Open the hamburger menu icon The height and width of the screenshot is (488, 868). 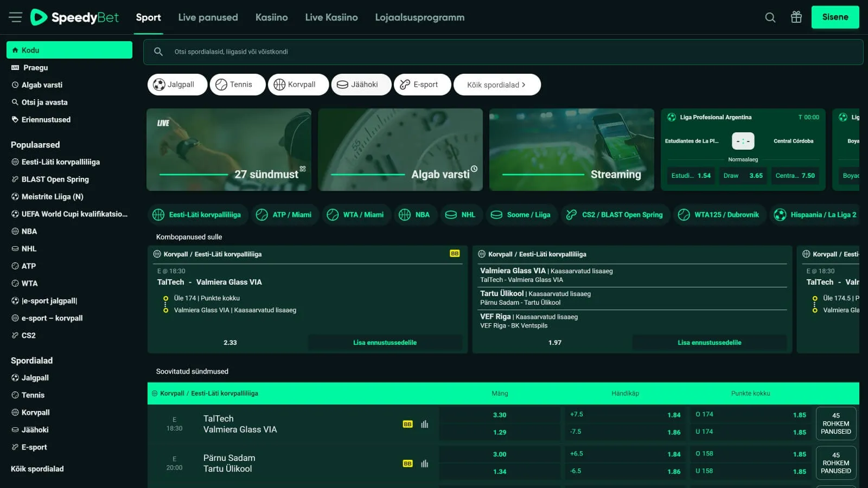click(15, 17)
